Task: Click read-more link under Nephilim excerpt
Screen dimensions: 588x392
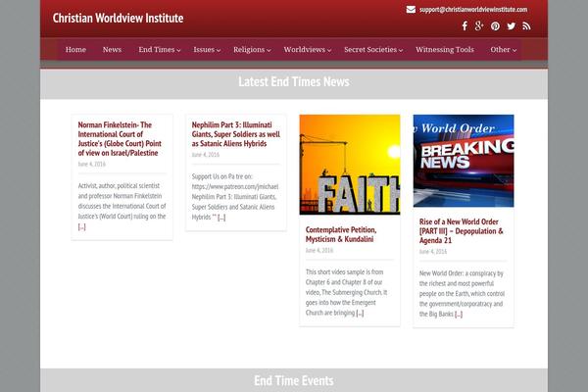Action: click(x=221, y=218)
